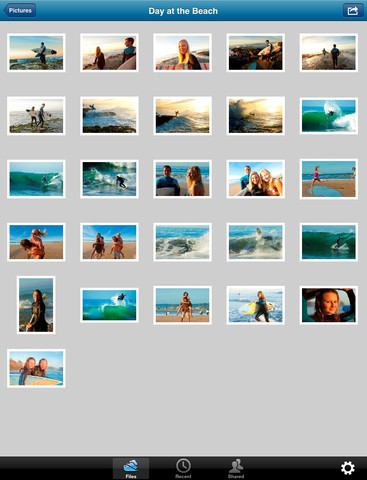Open photo of surfer airborne above green wave
Viewport: 367px width, 480px height.
(x=109, y=305)
